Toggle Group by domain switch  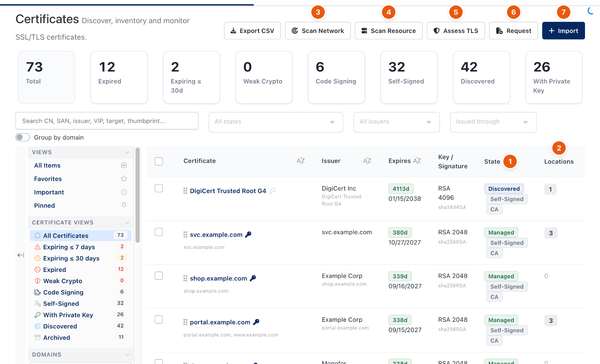pyautogui.click(x=23, y=137)
